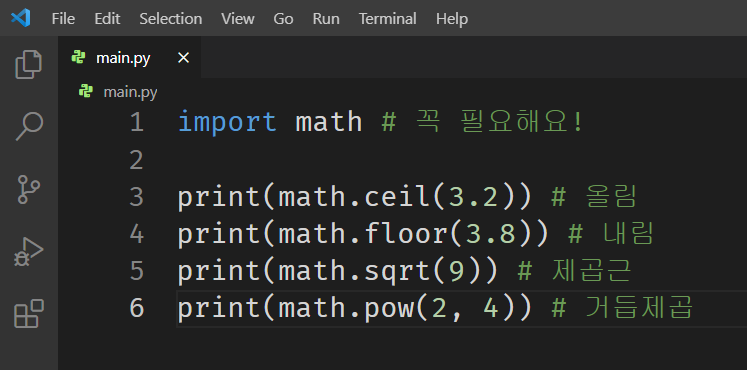Click line number 3 in the gutter
Viewport: 747px width, 370px height.
click(136, 197)
